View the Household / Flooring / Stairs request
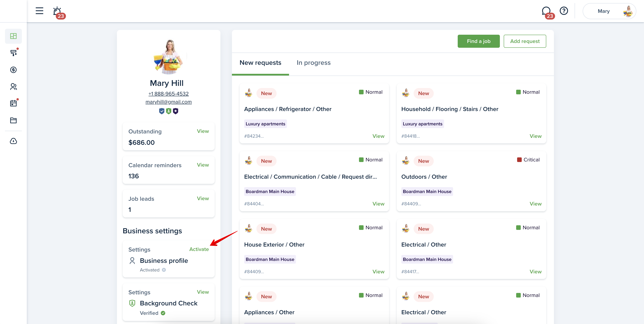 pos(536,136)
